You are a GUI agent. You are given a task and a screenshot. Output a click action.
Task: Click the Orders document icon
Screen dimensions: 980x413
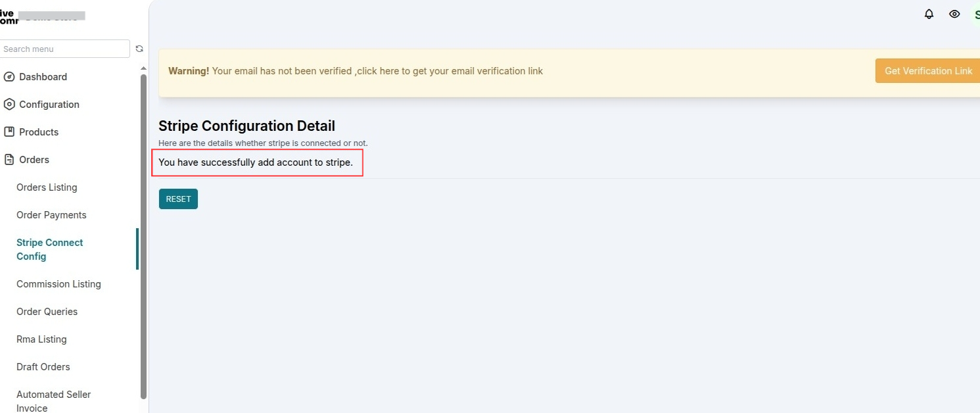(x=9, y=160)
